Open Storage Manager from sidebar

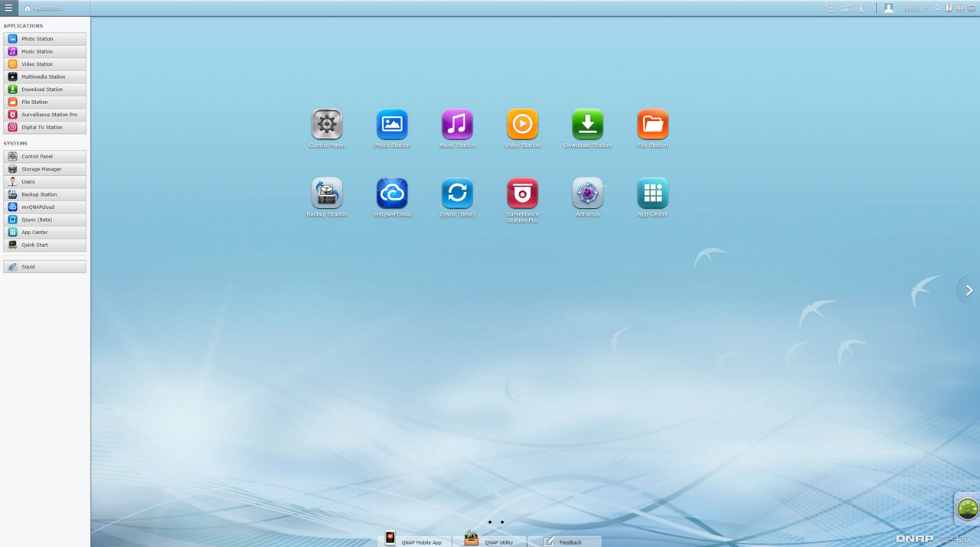44,169
